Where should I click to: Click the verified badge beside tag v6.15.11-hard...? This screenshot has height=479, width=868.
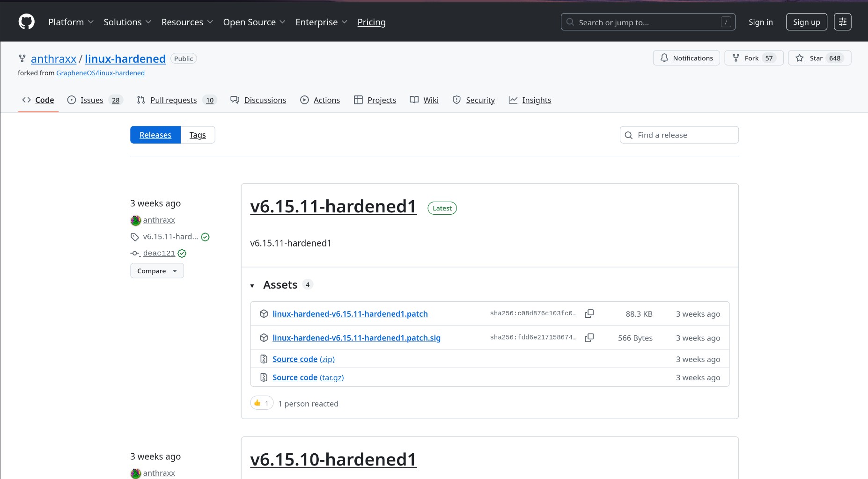pyautogui.click(x=205, y=237)
